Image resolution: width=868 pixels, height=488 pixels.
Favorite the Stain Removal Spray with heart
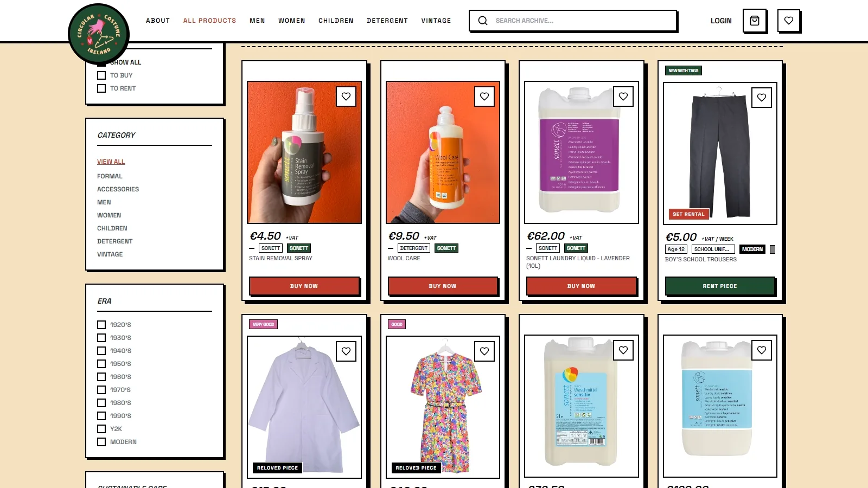click(x=346, y=97)
